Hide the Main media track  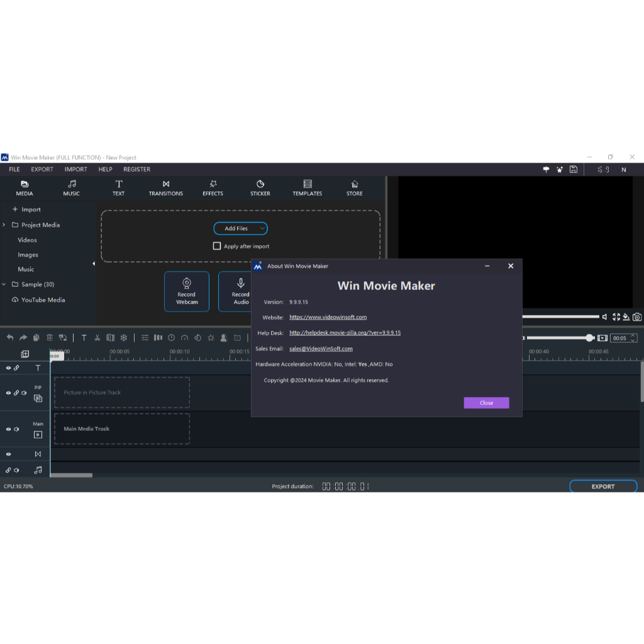(8, 429)
